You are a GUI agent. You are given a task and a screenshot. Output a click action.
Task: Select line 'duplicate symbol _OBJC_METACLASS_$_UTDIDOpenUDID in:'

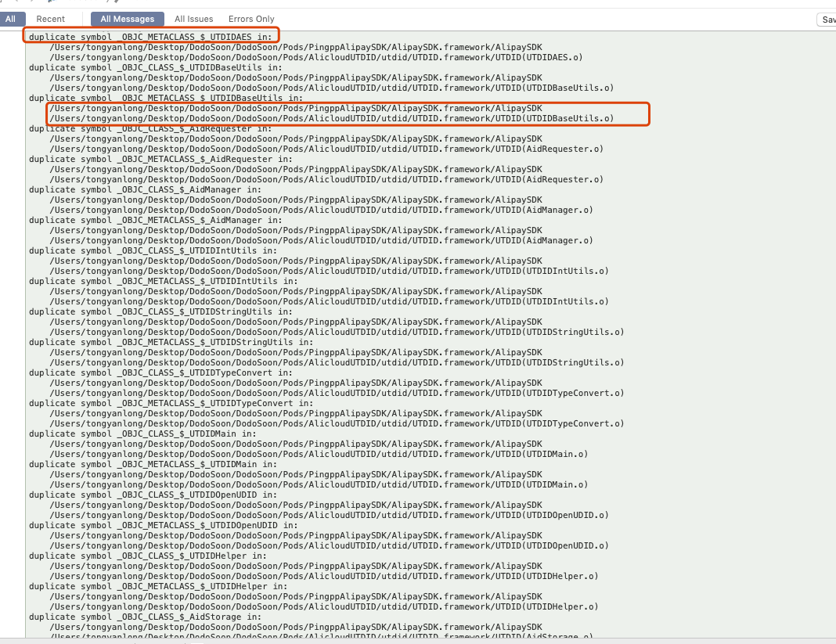[163, 525]
